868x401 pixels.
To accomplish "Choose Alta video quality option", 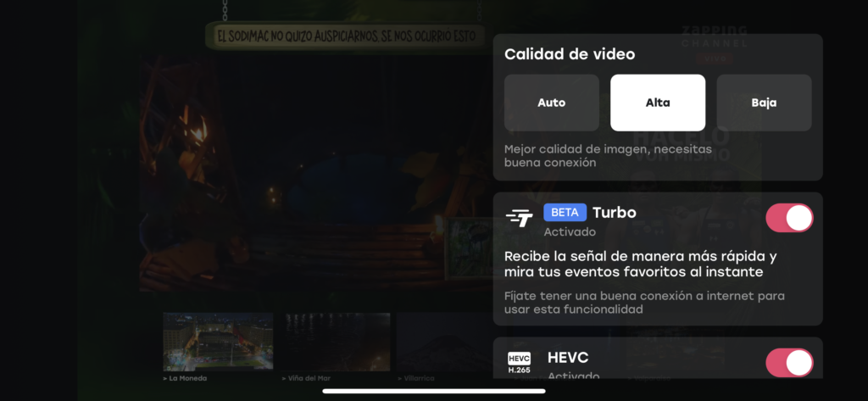I will (658, 103).
